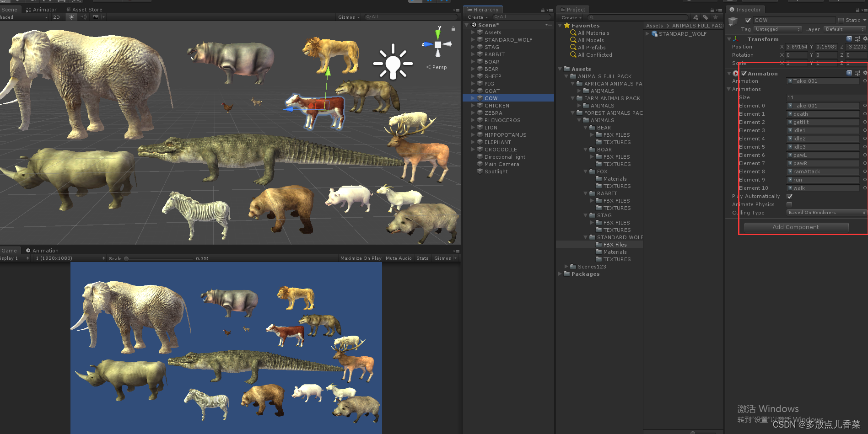Toggle scene audio with the speaker icon
Image resolution: width=868 pixels, height=434 pixels.
tap(83, 17)
